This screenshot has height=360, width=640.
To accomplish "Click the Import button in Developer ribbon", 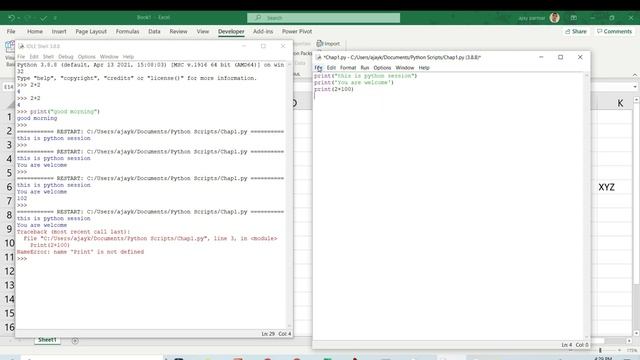I will point(328,44).
